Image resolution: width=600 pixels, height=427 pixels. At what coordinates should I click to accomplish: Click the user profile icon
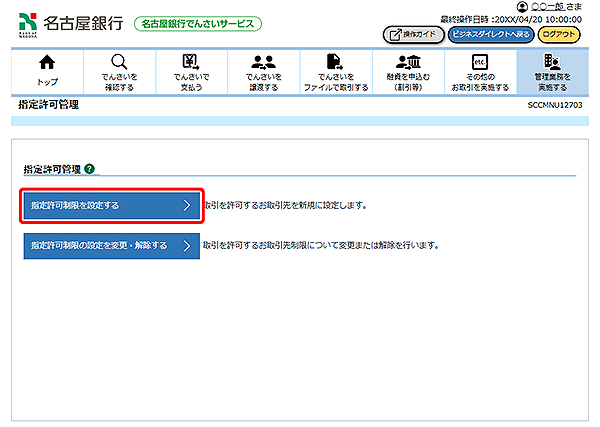[x=523, y=8]
